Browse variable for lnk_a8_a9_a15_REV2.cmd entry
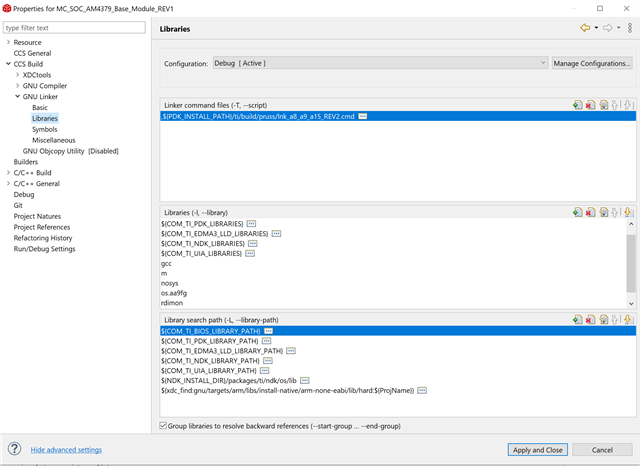This screenshot has width=640, height=466. [362, 117]
